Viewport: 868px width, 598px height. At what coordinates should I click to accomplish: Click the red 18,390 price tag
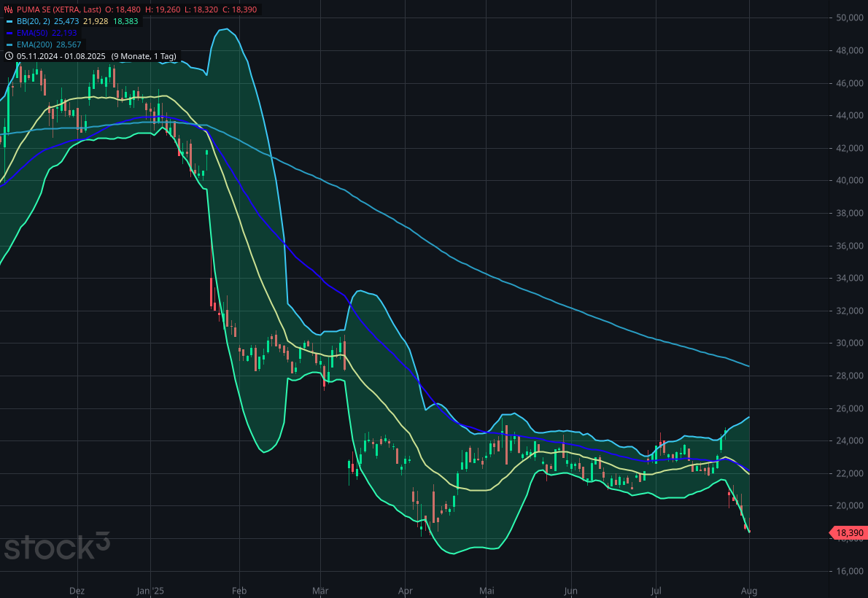point(849,533)
